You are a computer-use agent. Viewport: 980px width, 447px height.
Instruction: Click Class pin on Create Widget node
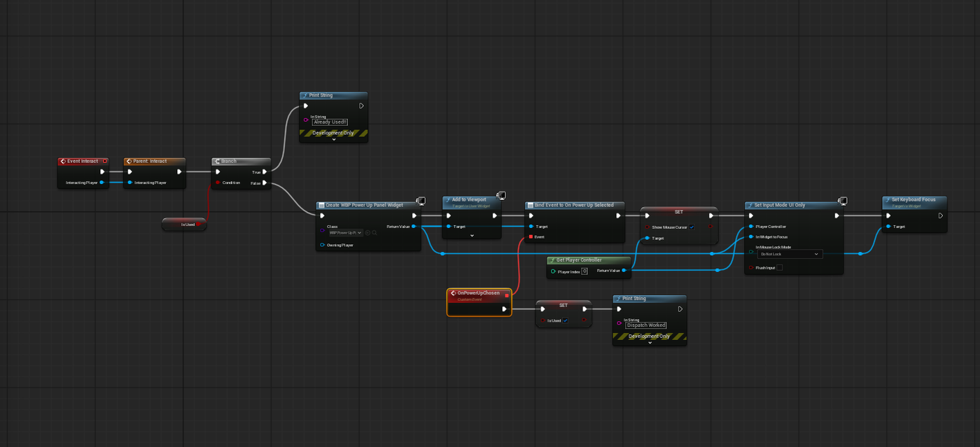322,230
